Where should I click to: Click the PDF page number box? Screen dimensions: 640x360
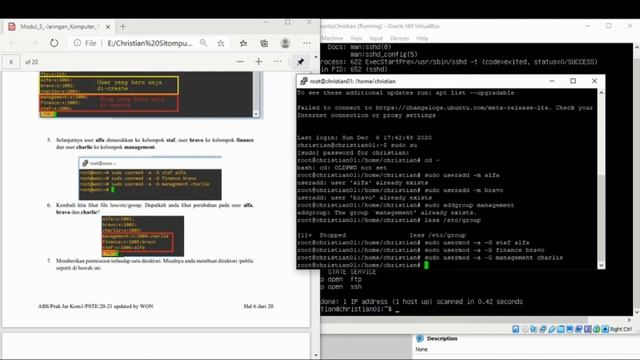(x=11, y=62)
